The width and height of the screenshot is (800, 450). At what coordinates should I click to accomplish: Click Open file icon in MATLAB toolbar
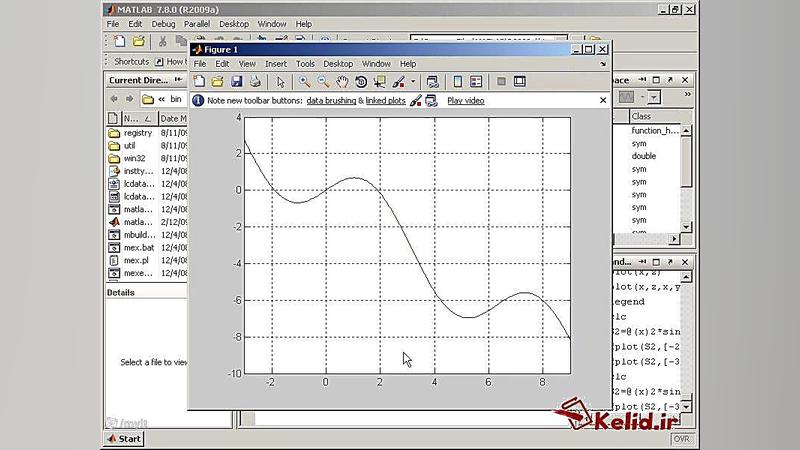tap(138, 41)
